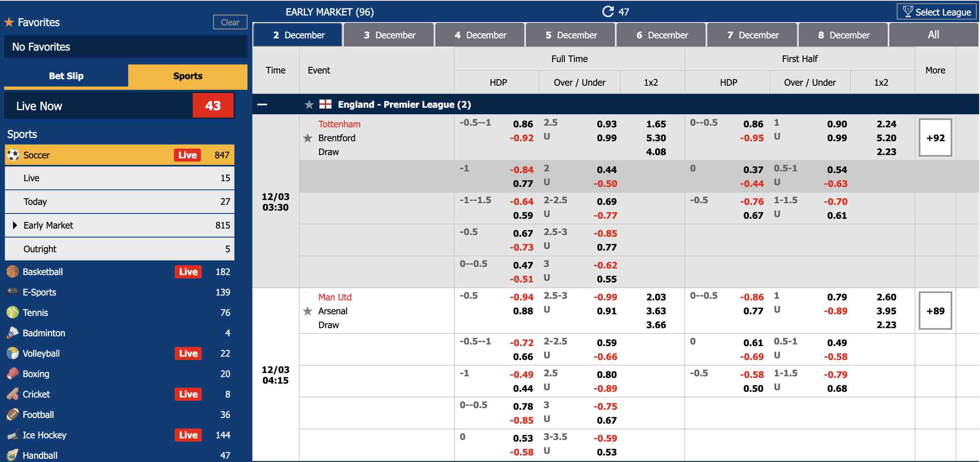Click the American Football icon
The image size is (980, 462).
click(x=13, y=414)
